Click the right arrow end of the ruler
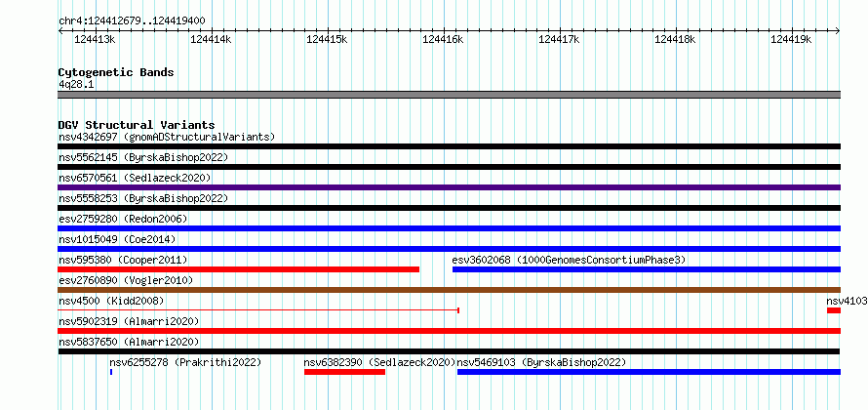This screenshot has height=410, width=868. [x=838, y=31]
